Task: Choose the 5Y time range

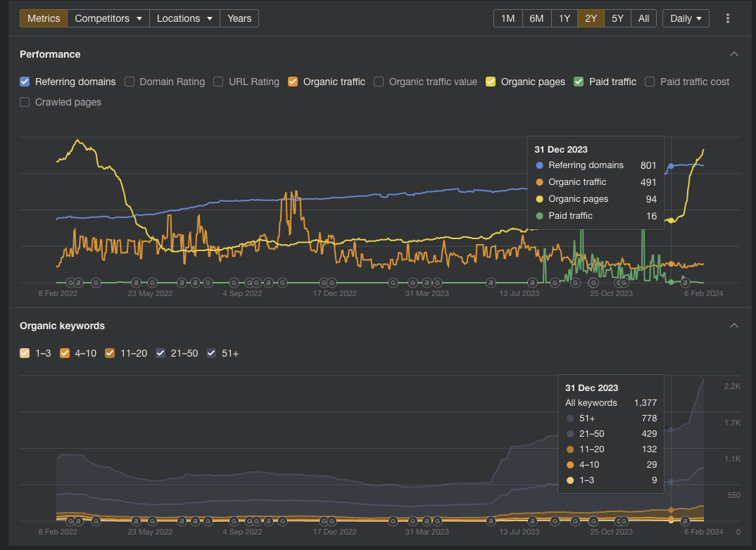Action: point(617,18)
